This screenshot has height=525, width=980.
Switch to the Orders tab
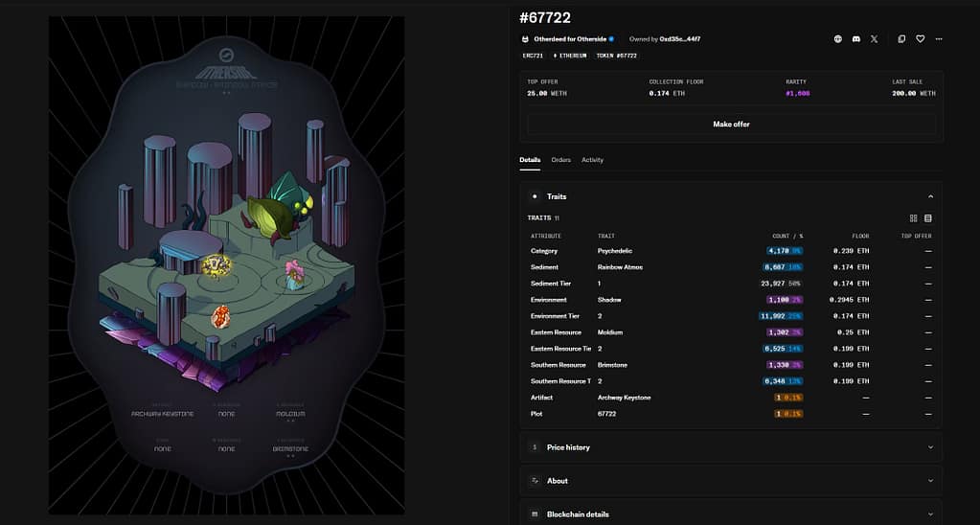coord(560,160)
